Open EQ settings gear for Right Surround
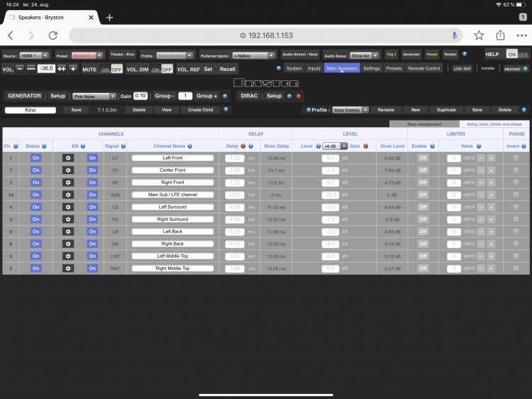 (68, 219)
